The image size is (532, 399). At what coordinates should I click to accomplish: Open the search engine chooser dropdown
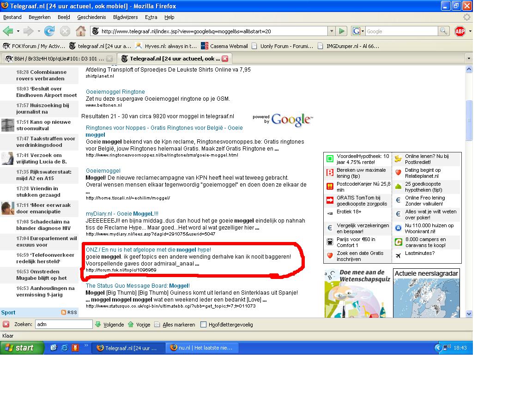tap(358, 31)
